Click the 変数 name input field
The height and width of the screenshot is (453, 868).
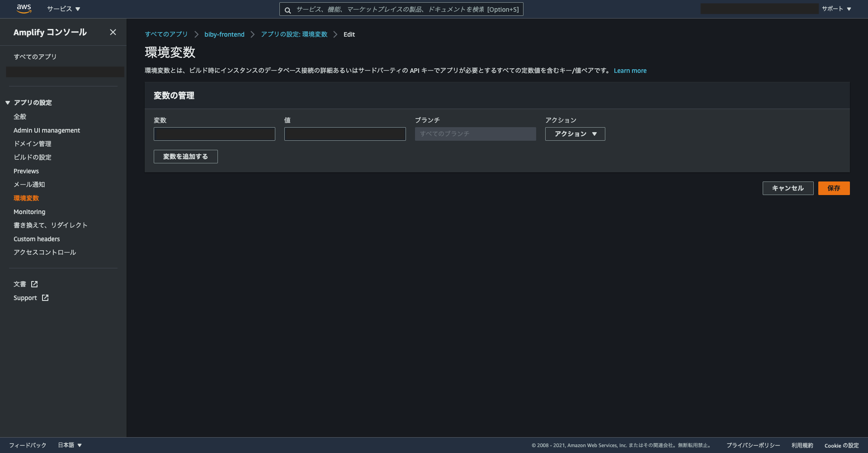click(x=214, y=134)
